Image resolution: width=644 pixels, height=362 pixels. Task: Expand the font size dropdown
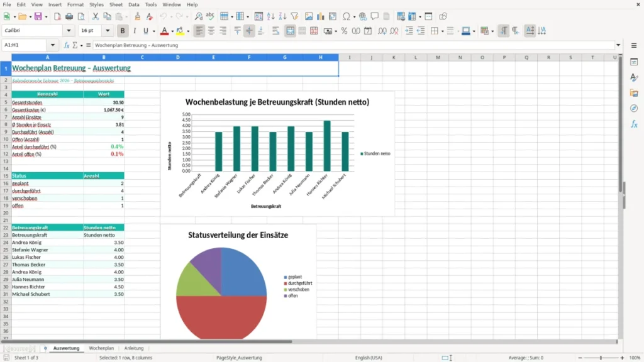108,30
